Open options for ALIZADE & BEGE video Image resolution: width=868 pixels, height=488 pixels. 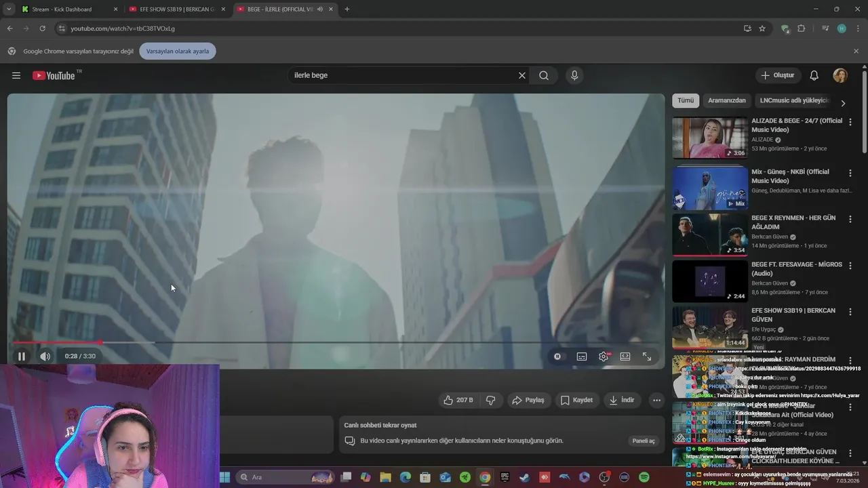850,122
